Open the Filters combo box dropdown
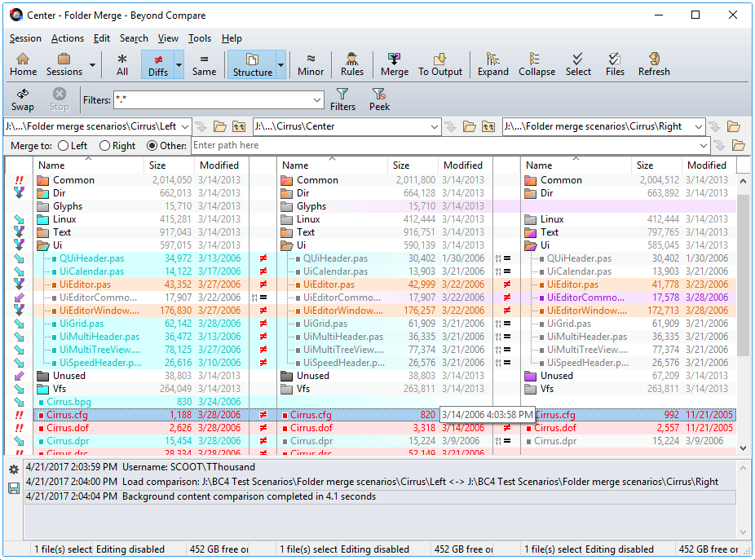Screen dimensions: 755x560 317,100
